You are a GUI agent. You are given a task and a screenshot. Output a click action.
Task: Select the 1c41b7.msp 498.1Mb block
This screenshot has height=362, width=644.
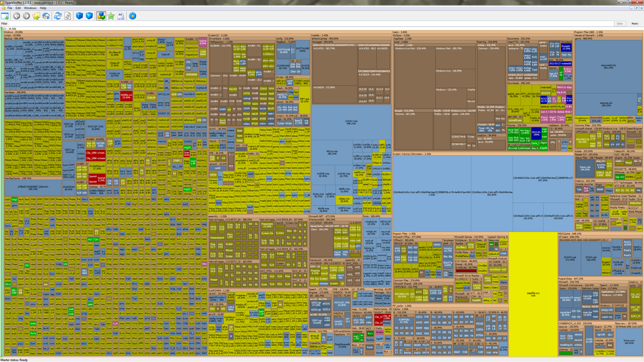pos(351,122)
